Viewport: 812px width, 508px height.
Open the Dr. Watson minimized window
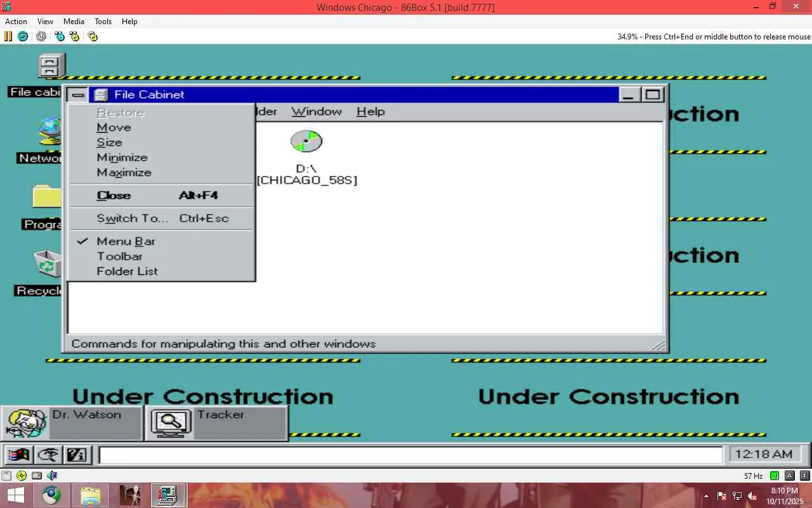[x=72, y=422]
